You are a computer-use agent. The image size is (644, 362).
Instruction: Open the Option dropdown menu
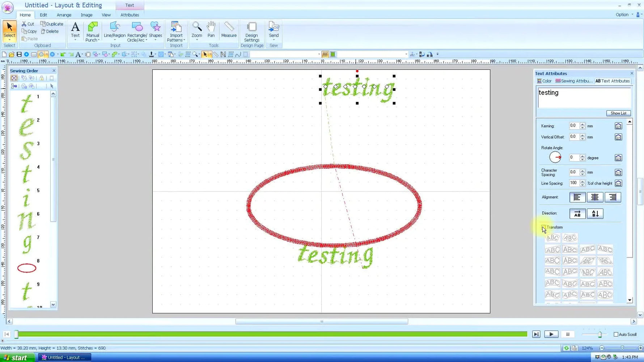624,15
